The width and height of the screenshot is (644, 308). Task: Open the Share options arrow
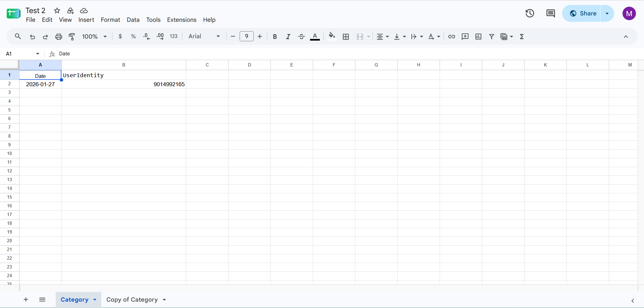607,13
